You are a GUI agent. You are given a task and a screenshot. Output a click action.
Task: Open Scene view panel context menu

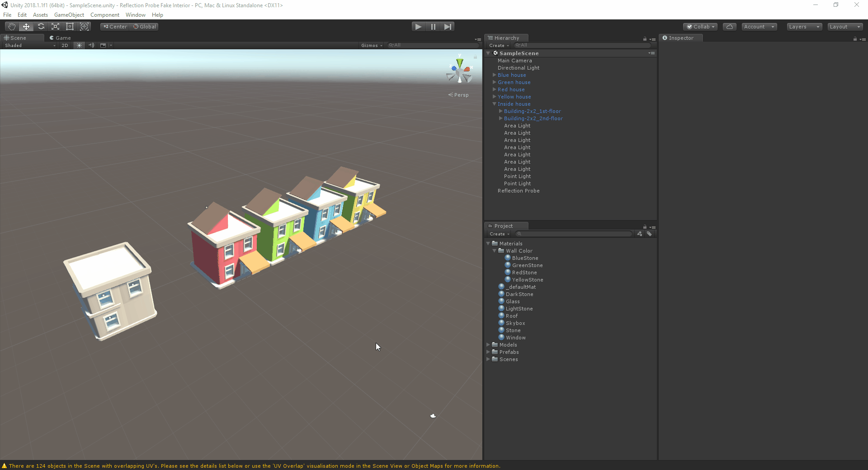click(x=478, y=39)
